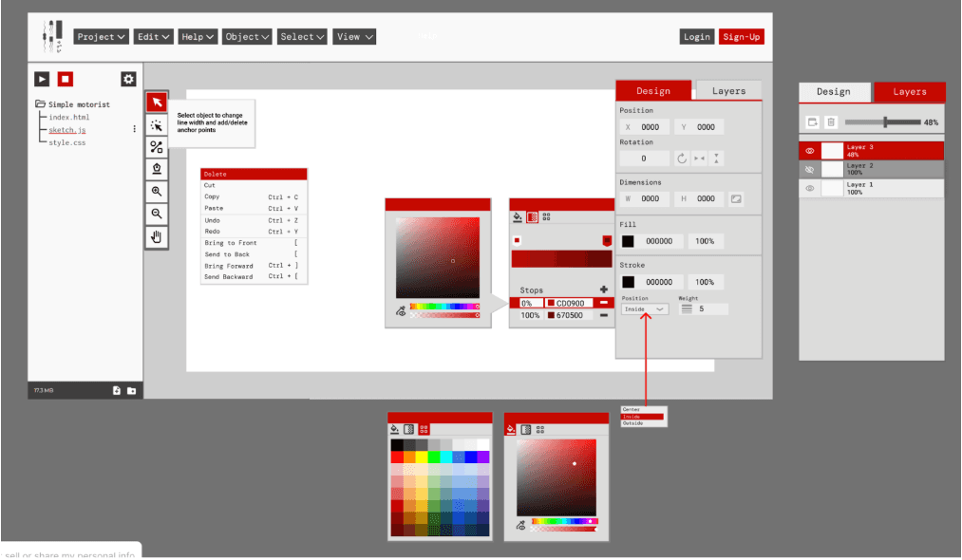
Task: Choose Copy in the context menu
Action: pyautogui.click(x=254, y=196)
